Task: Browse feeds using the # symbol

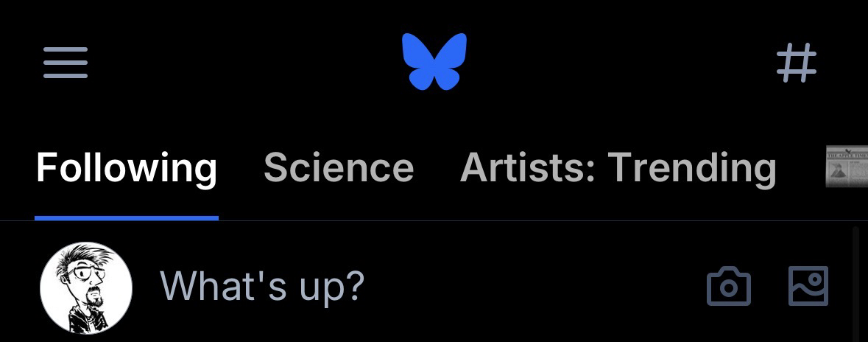Action: [x=797, y=63]
